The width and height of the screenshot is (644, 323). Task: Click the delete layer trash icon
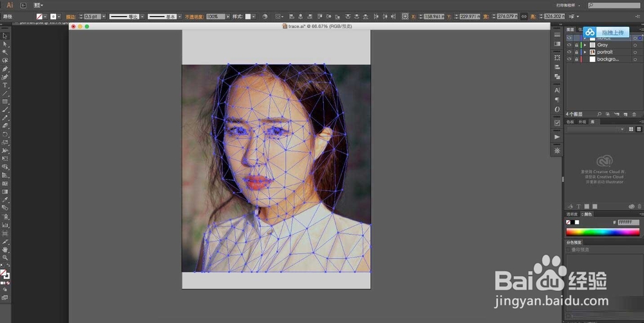click(x=634, y=114)
